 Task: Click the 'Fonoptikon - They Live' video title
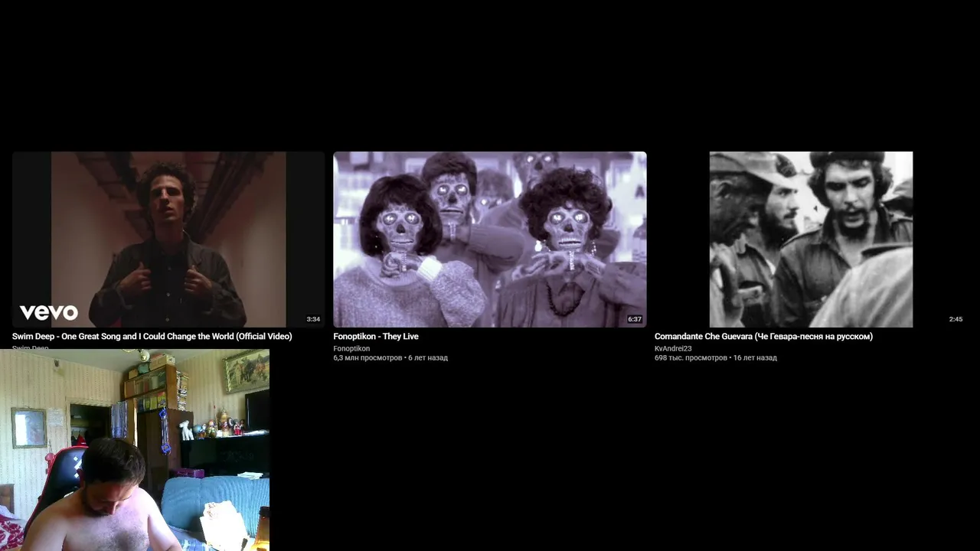376,337
